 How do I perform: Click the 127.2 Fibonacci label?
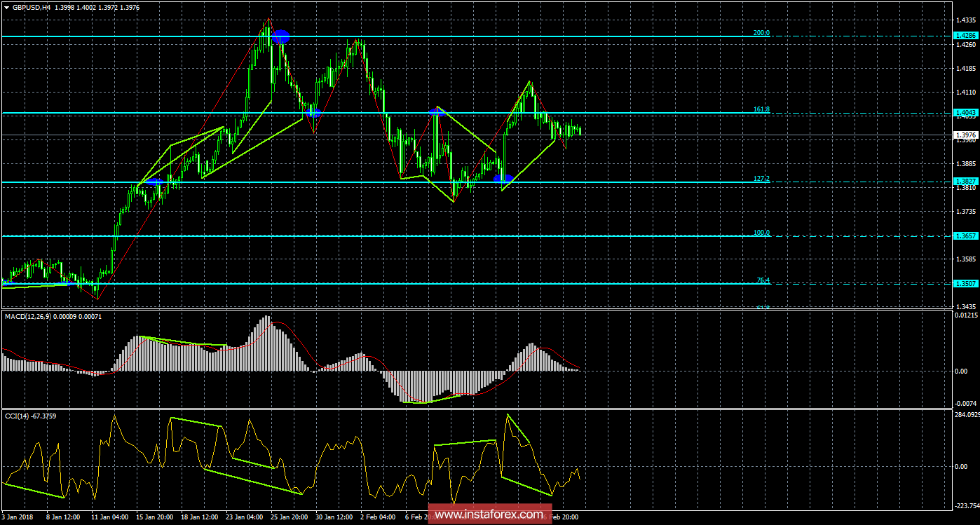click(762, 179)
